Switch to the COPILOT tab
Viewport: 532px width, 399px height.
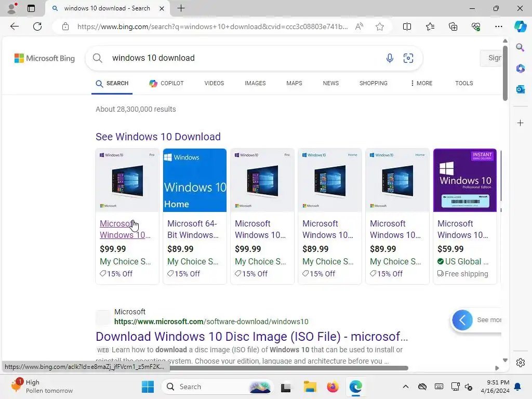point(166,84)
